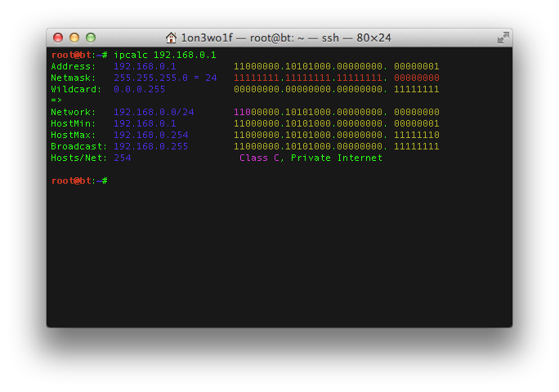Click the red netmask binary '11111111.11111111.11111111.'
The width and height of the screenshot is (559, 392).
click(x=311, y=78)
